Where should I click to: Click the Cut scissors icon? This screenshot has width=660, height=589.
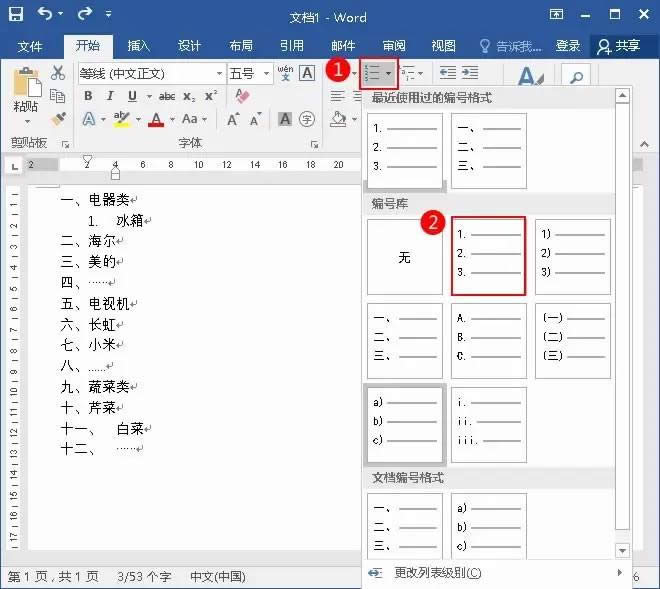pos(58,74)
